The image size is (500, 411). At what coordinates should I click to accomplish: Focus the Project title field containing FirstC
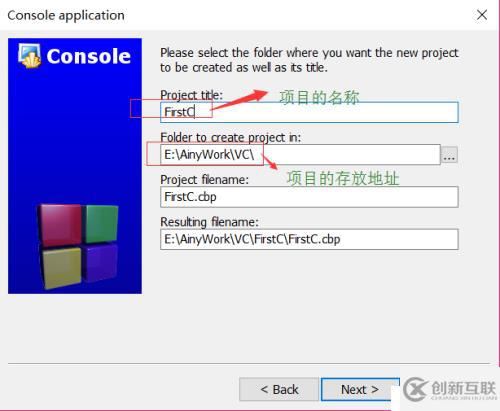click(309, 112)
